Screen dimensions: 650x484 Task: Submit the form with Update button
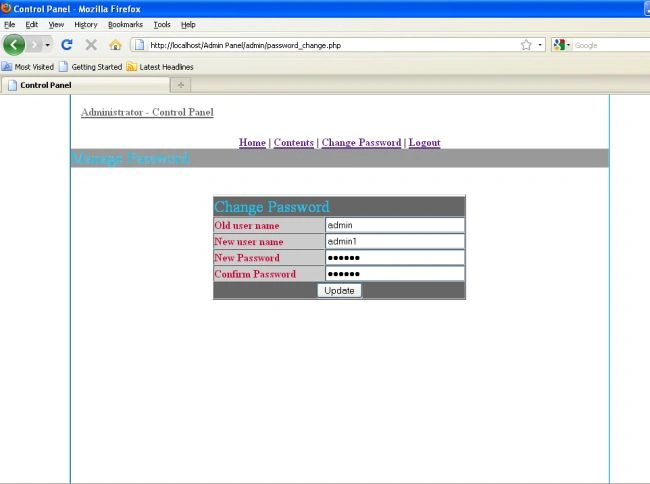coord(339,290)
